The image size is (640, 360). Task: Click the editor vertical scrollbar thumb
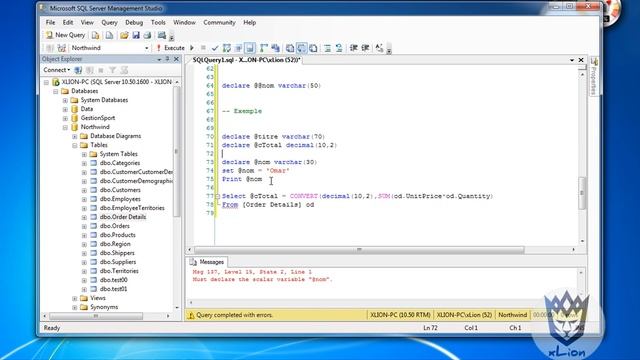(x=582, y=193)
